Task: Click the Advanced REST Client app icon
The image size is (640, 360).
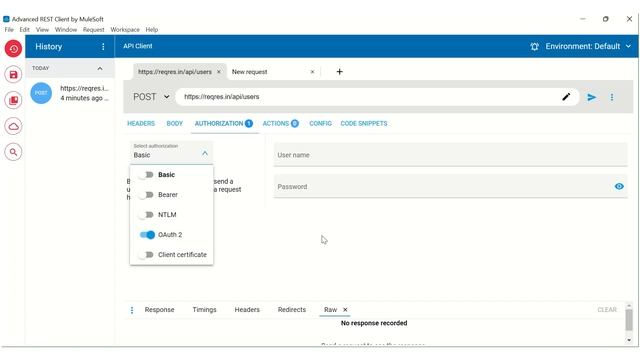Action: [6, 19]
